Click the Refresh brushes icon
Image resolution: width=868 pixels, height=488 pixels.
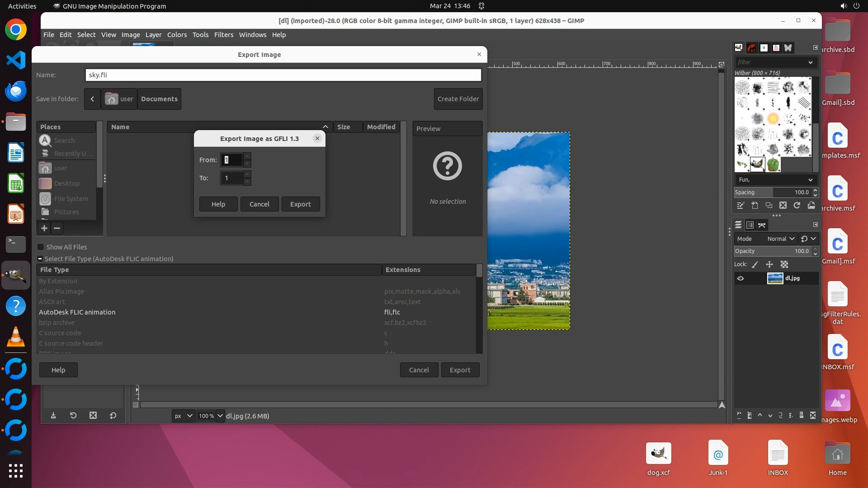[797, 206]
